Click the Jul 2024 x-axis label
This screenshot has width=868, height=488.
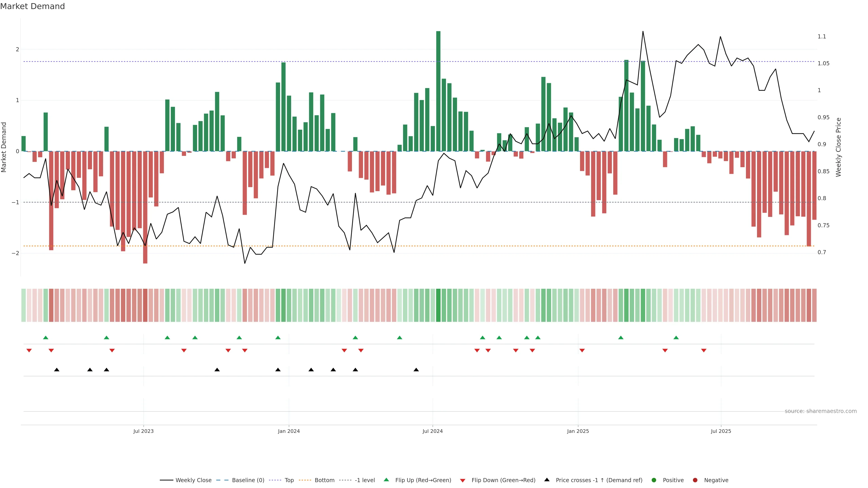(x=433, y=431)
